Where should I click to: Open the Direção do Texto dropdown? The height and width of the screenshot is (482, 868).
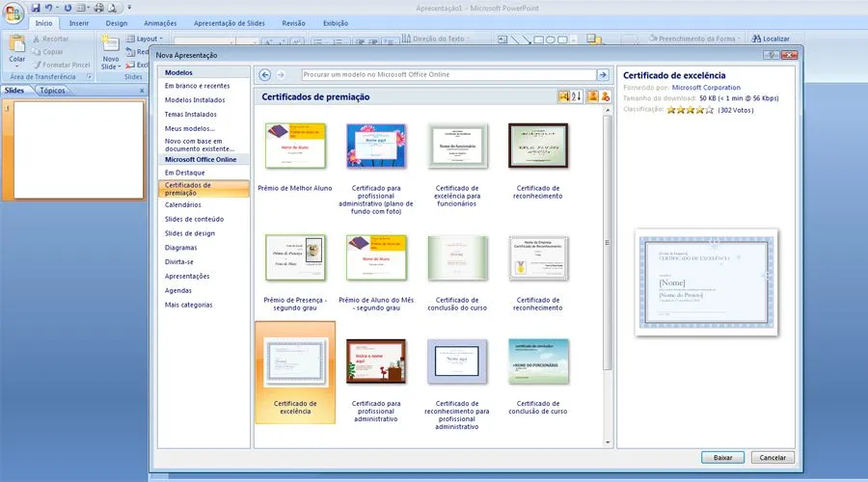[436, 39]
